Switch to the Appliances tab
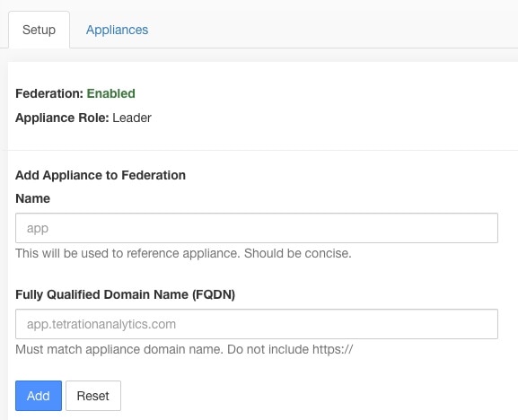 (117, 30)
